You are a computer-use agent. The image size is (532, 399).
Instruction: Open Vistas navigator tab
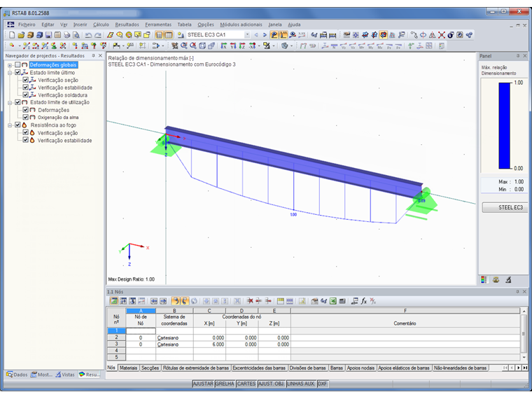click(65, 374)
